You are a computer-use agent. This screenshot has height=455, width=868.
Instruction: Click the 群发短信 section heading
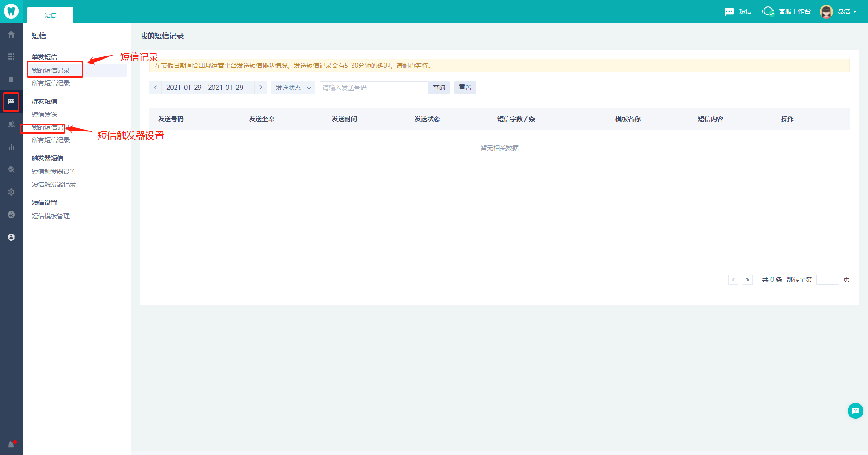(x=44, y=101)
